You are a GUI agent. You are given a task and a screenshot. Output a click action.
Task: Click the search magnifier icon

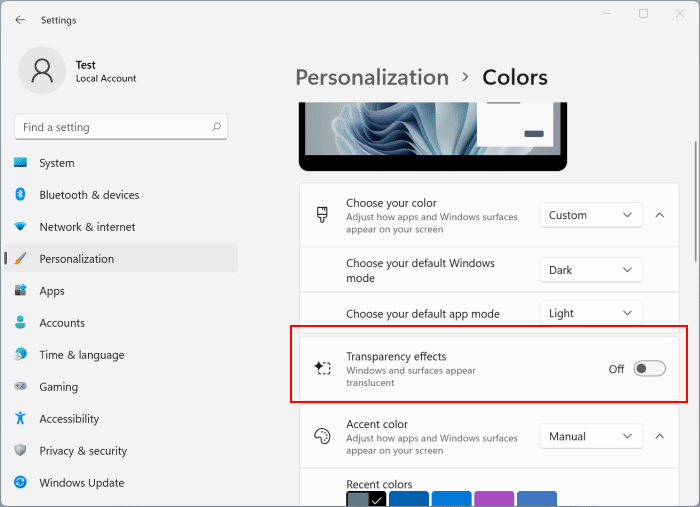(x=217, y=127)
